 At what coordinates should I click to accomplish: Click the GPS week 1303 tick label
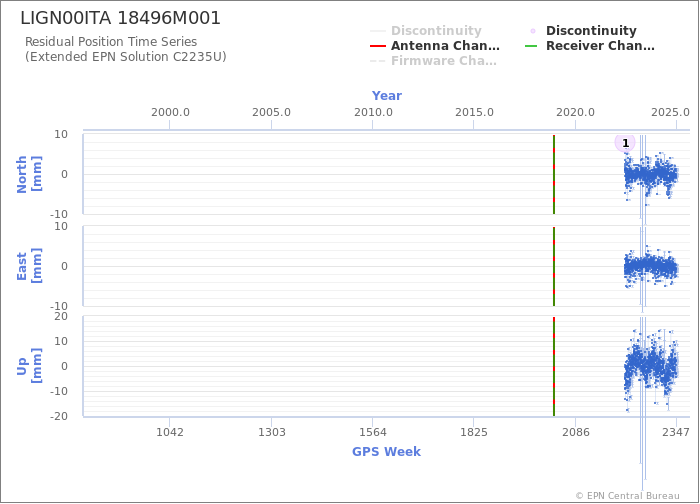pyautogui.click(x=271, y=432)
